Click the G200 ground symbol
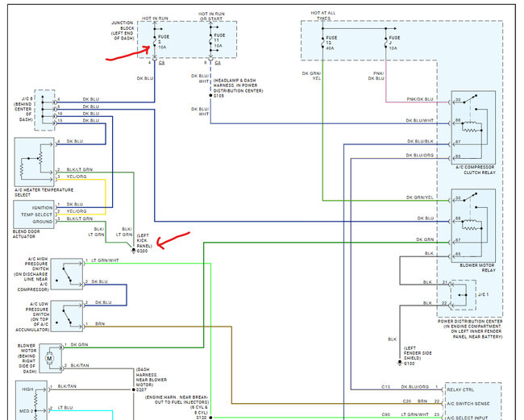The height and width of the screenshot is (420, 524). (134, 250)
